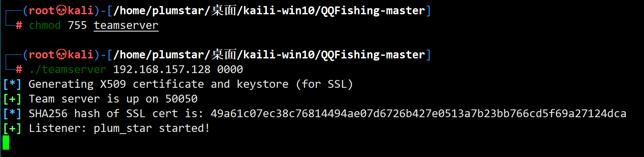Click the skull icon in second prompt

pyautogui.click(x=61, y=55)
